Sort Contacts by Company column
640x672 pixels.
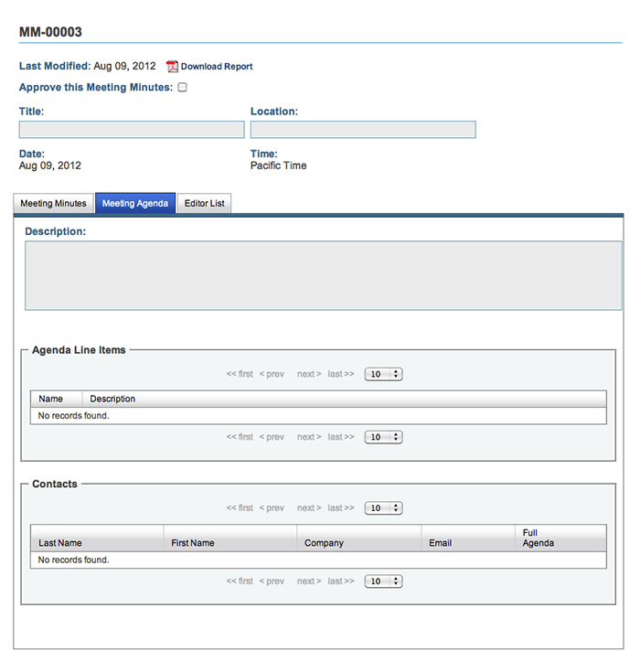pos(359,539)
